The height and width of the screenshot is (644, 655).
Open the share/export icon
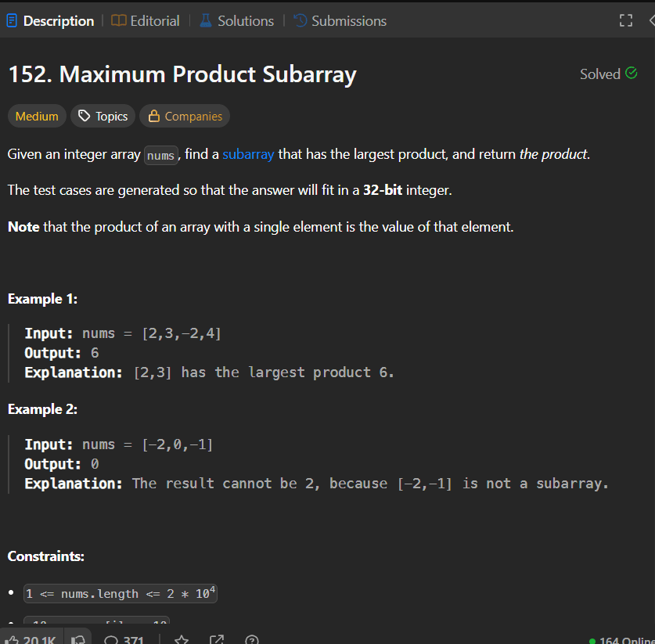coord(217,638)
